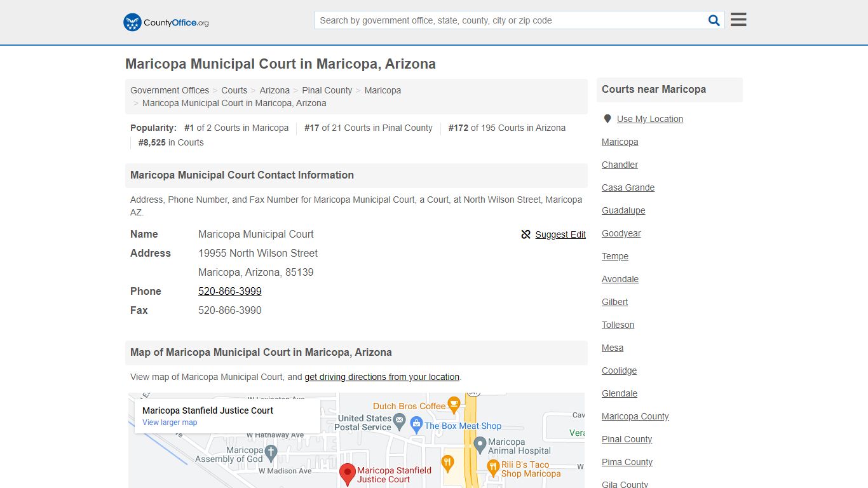This screenshot has height=488, width=868.
Task: Click Rili B's Taco Shop map marker
Action: click(493, 468)
